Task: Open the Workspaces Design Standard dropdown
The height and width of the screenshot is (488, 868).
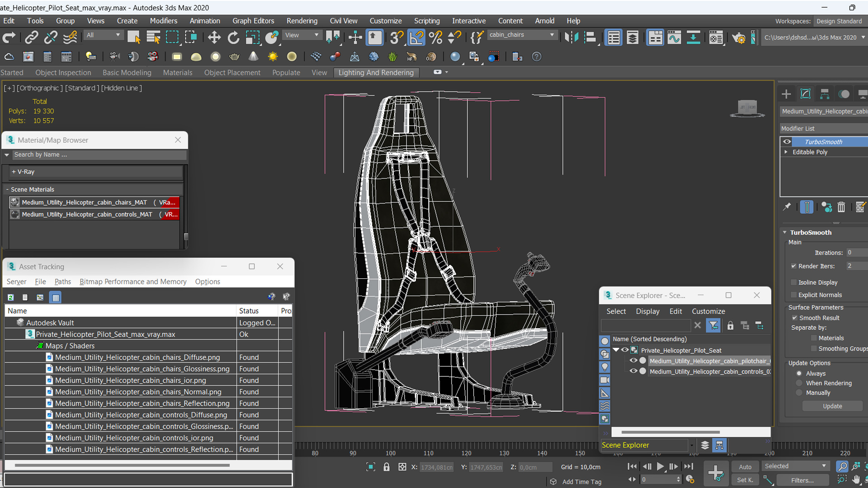Action: click(x=840, y=21)
